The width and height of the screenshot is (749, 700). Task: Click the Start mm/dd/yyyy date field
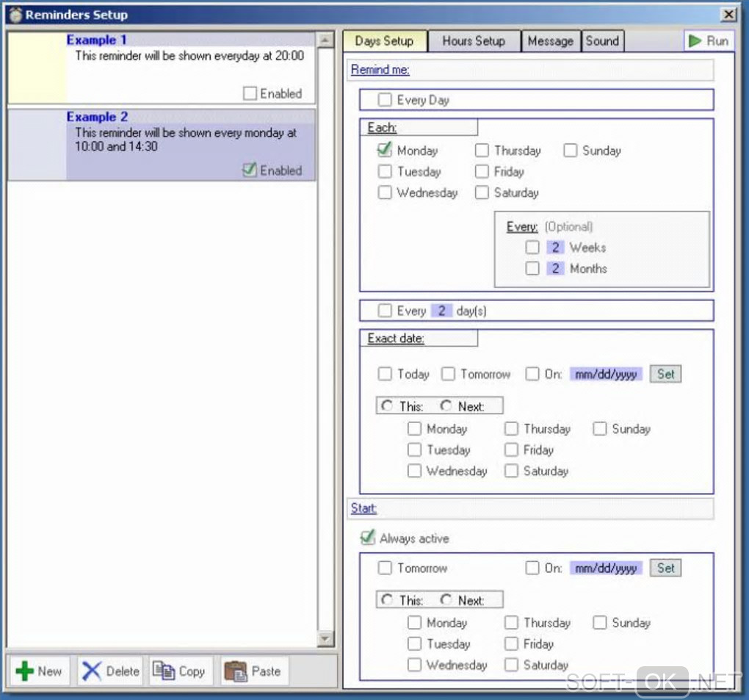tap(606, 568)
